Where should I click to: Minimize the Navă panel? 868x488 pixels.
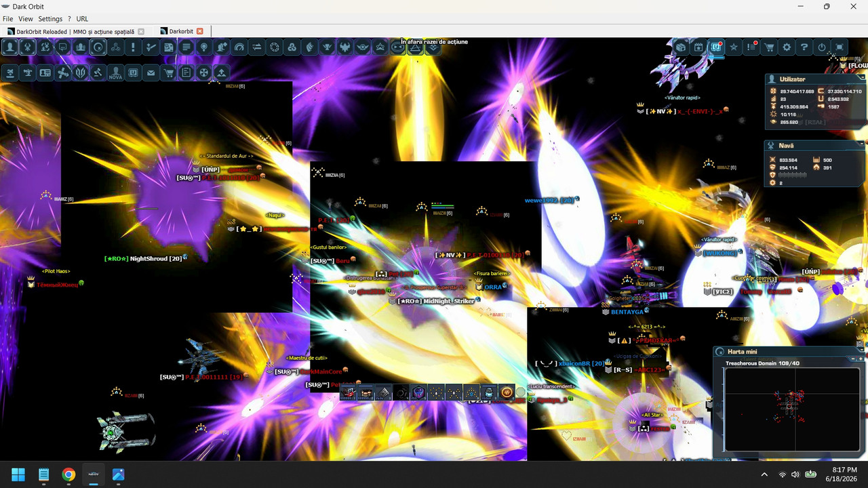[x=862, y=143]
